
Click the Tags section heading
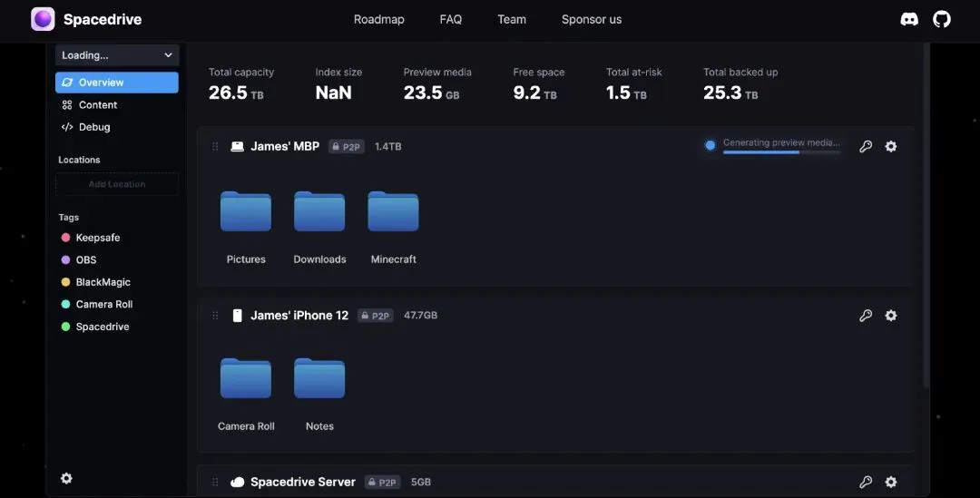click(x=69, y=218)
